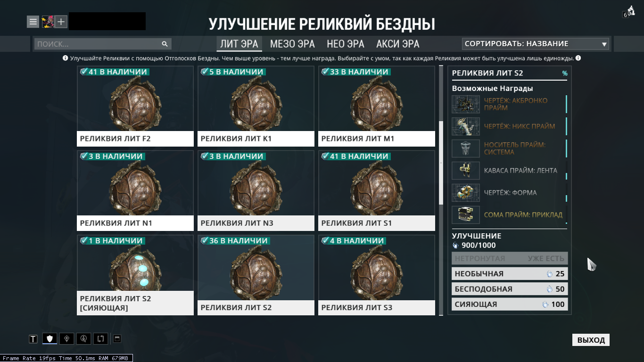Select the Необычная upgrade option
This screenshot has height=362, width=644.
coord(510,274)
